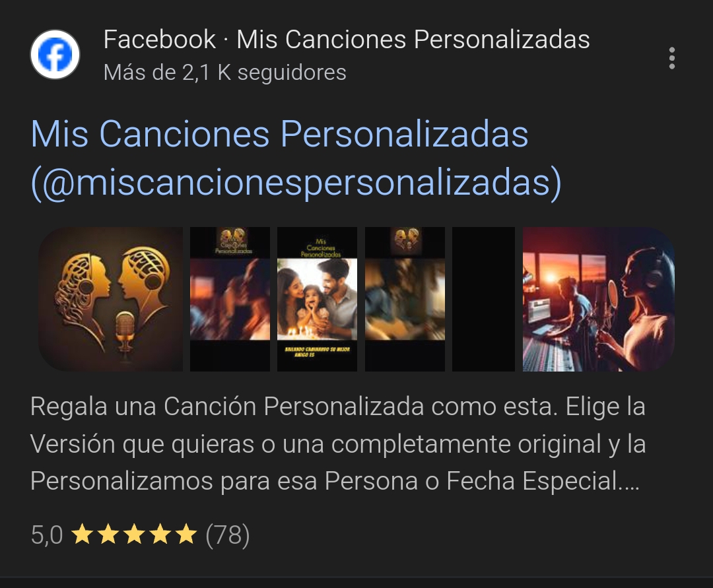Click the @miscancionespersonalizadas handle text
The height and width of the screenshot is (588, 713).
[x=296, y=181]
